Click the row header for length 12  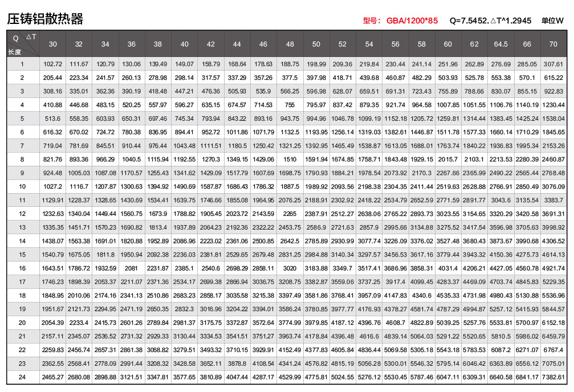click(x=22, y=214)
